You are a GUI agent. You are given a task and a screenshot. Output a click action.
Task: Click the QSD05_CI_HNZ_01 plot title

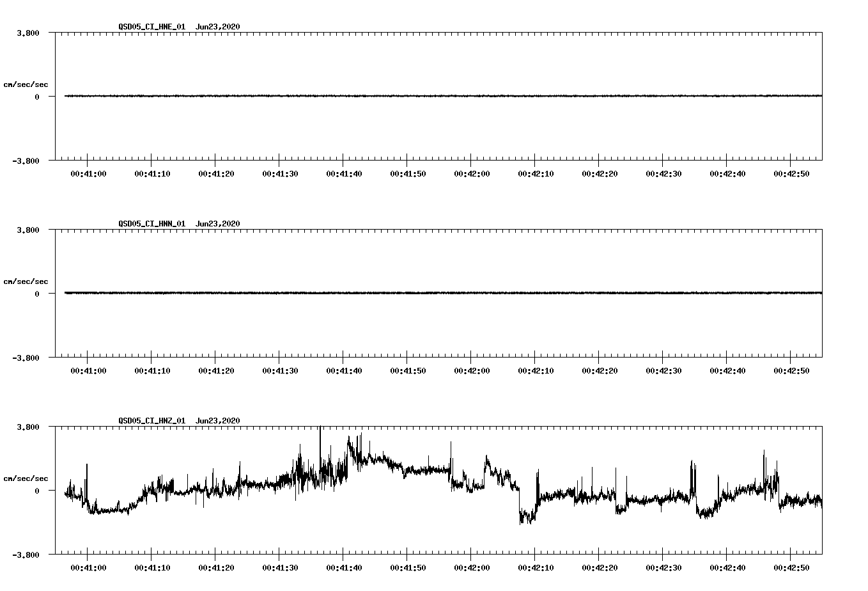(152, 421)
